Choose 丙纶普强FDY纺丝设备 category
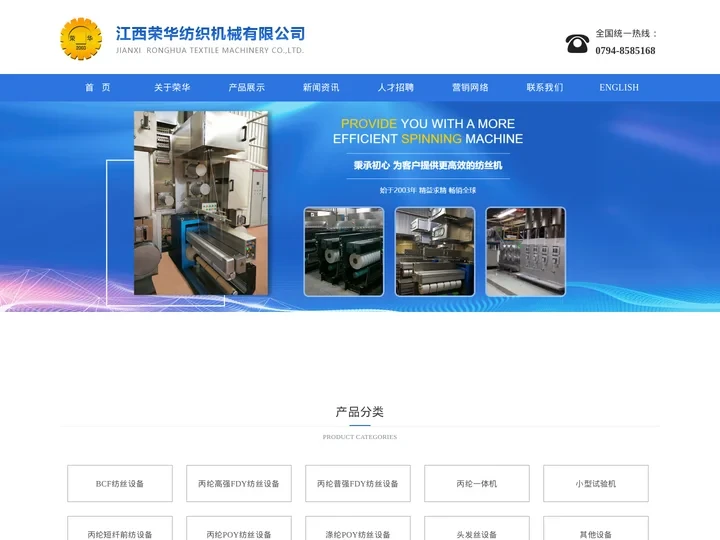This screenshot has height=540, width=720. pos(358,484)
